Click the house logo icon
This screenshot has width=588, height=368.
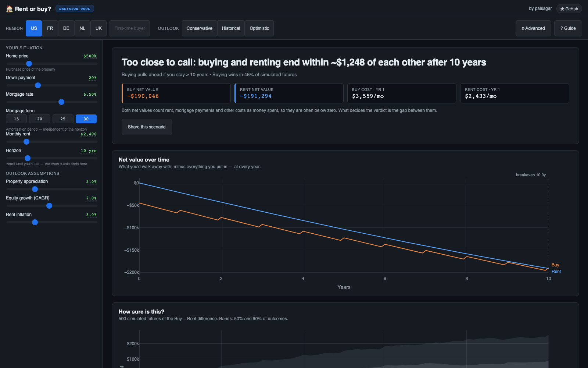pyautogui.click(x=10, y=9)
